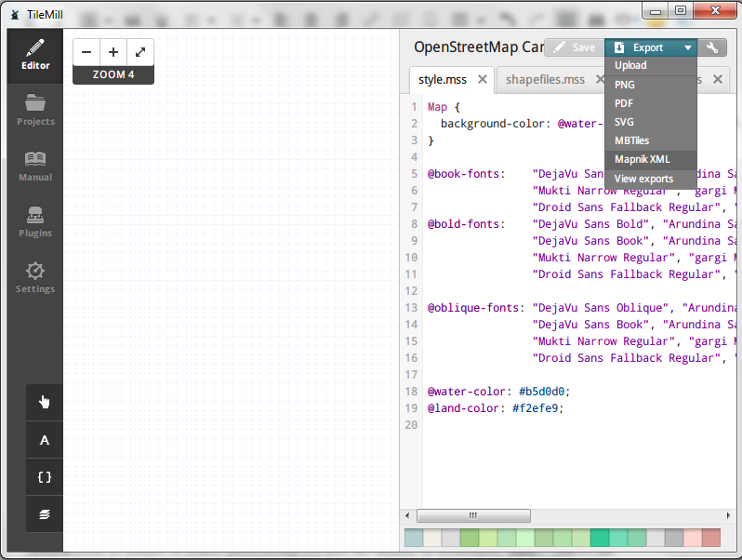Pick the first medium green color swatch
The image size is (742, 560).
click(x=470, y=538)
